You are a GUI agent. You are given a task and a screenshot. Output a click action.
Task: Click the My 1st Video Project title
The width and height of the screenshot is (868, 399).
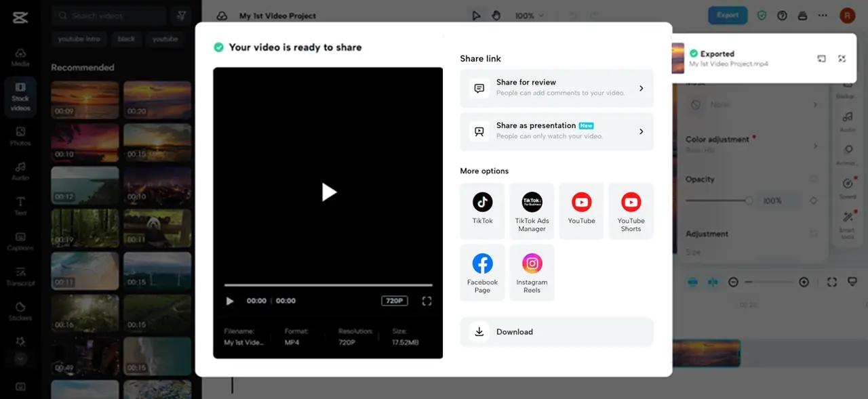point(277,16)
